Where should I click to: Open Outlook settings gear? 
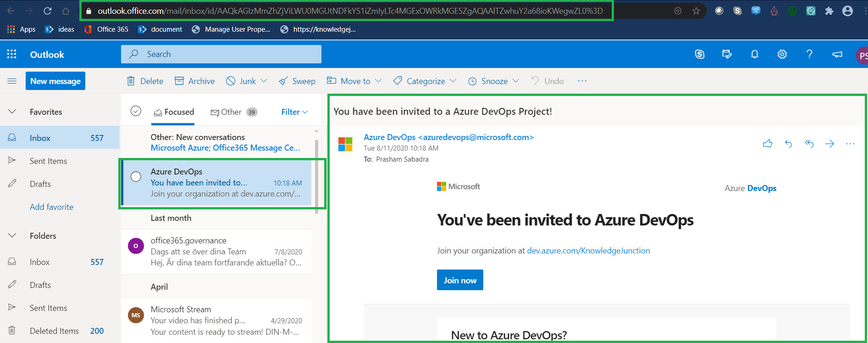[782, 54]
